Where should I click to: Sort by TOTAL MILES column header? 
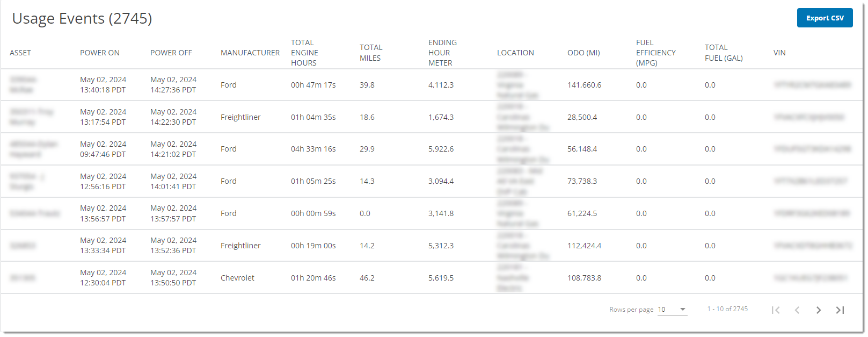point(371,53)
